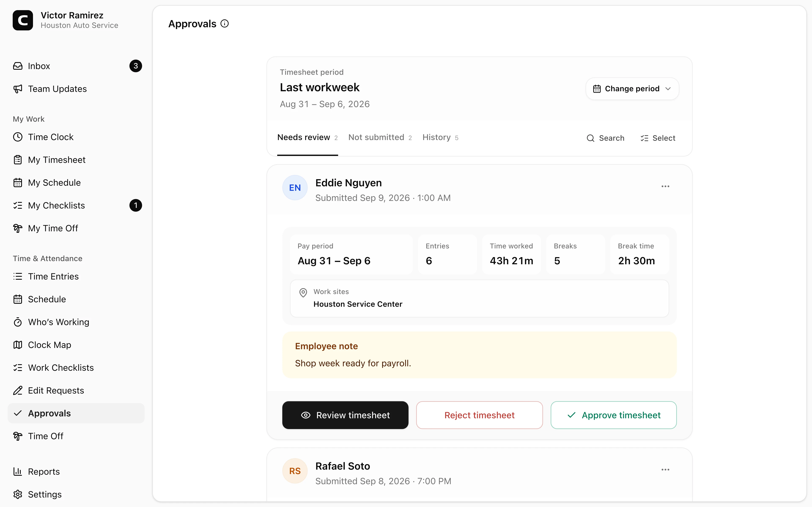Click the Houston Service Center work site
The height and width of the screenshot is (507, 812).
tap(358, 304)
